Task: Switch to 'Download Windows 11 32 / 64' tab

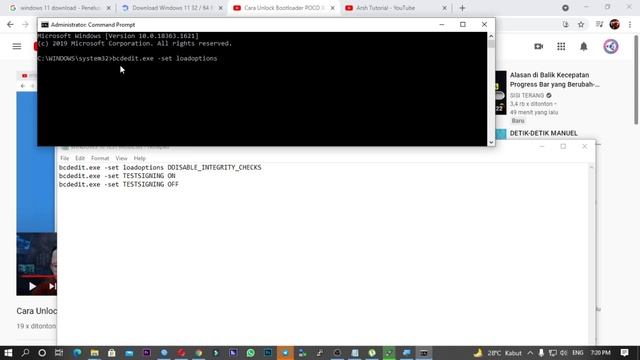Action: click(171, 8)
